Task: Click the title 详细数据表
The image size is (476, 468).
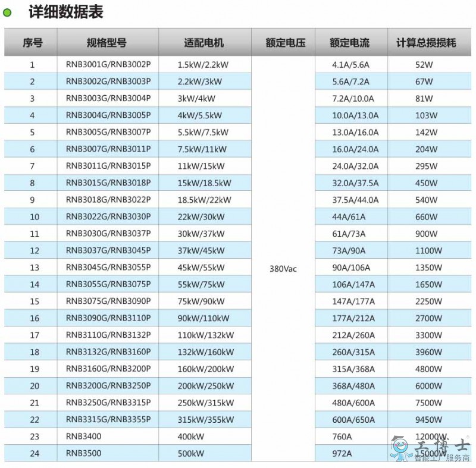Action: click(x=66, y=12)
